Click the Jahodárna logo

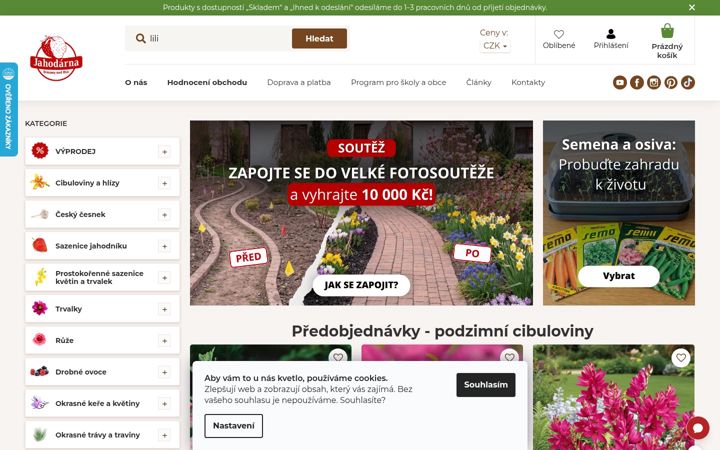[x=56, y=58]
